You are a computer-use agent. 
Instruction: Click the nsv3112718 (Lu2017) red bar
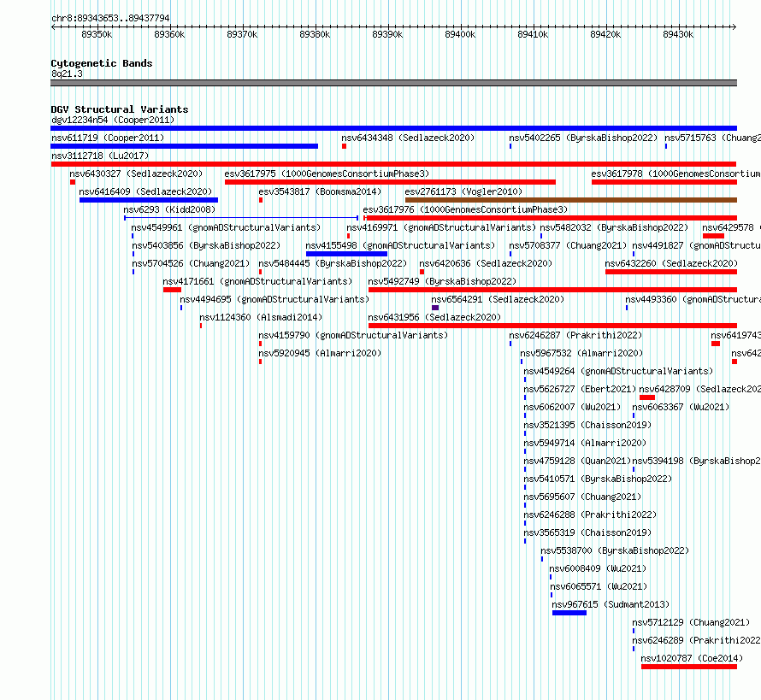[393, 164]
